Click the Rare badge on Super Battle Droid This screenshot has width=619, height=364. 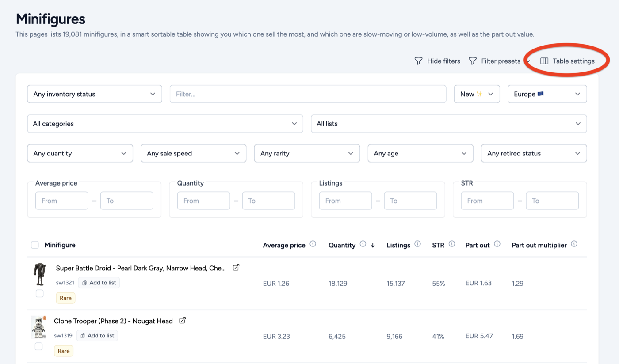65,298
